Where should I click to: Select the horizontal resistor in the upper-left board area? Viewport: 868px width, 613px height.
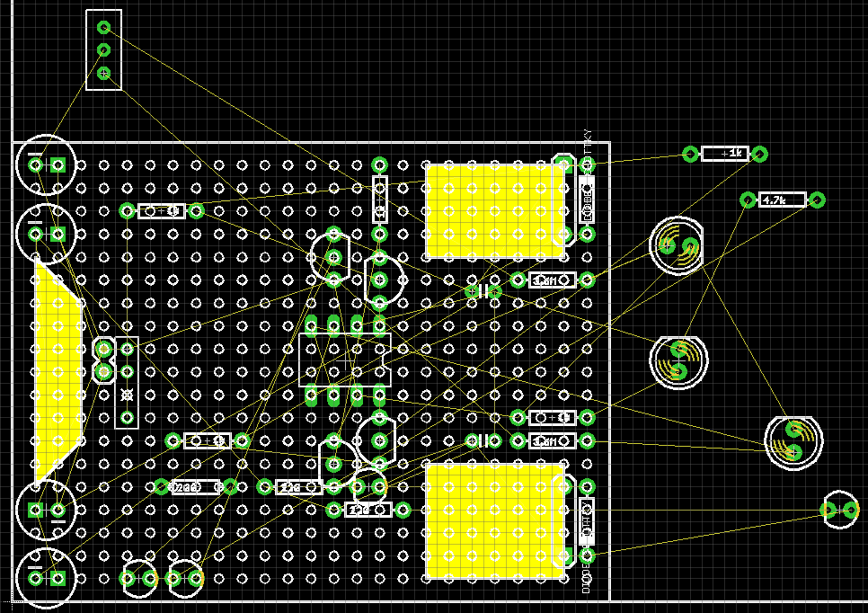coord(162,211)
